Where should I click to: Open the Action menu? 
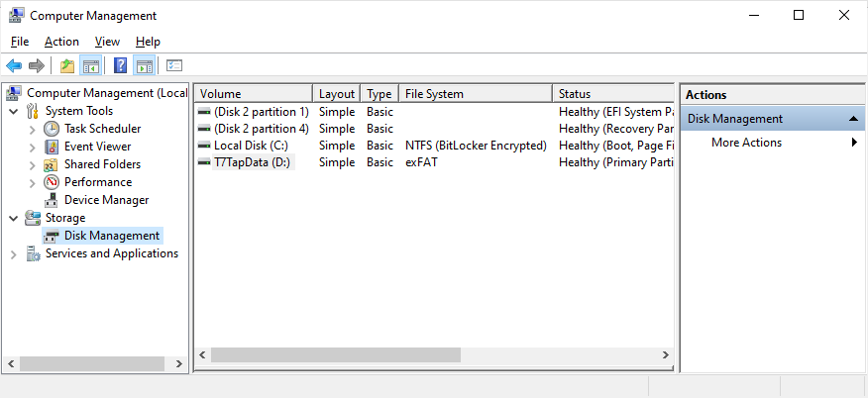tap(61, 42)
